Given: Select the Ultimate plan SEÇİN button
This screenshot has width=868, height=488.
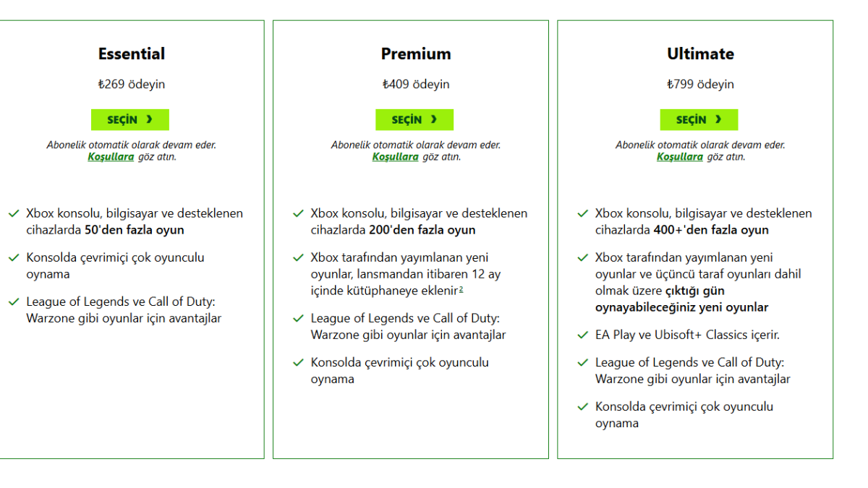Looking at the screenshot, I should pos(699,119).
